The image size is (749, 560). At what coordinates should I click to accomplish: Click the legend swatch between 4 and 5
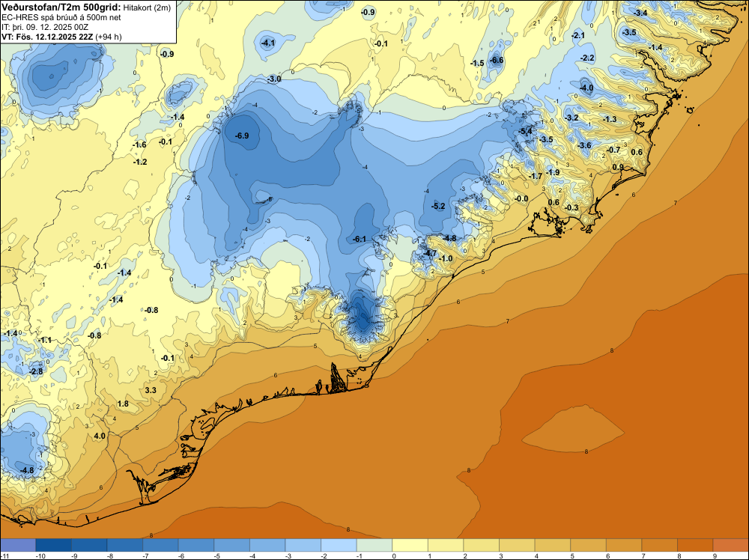553,545
